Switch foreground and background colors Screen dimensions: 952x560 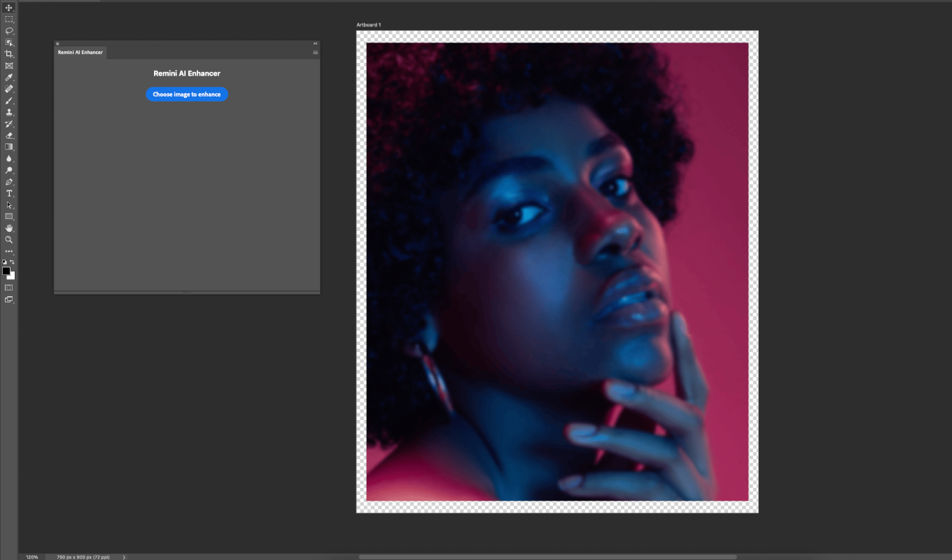pyautogui.click(x=12, y=262)
